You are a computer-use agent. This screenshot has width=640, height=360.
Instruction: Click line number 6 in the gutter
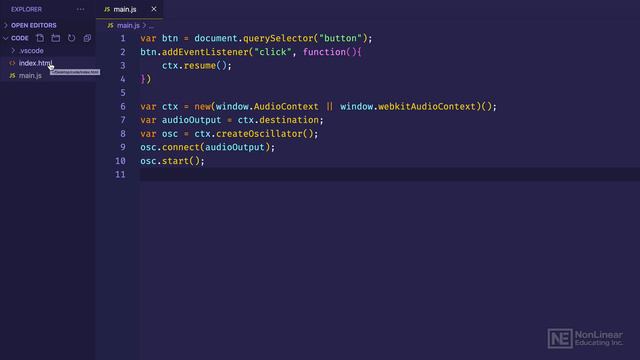[123, 107]
